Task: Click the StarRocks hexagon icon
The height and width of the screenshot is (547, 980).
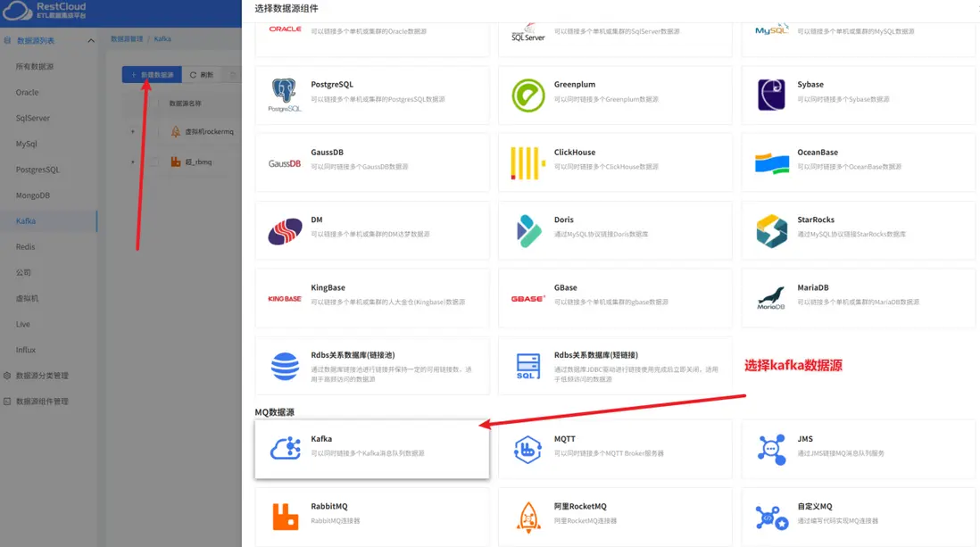Action: (771, 231)
